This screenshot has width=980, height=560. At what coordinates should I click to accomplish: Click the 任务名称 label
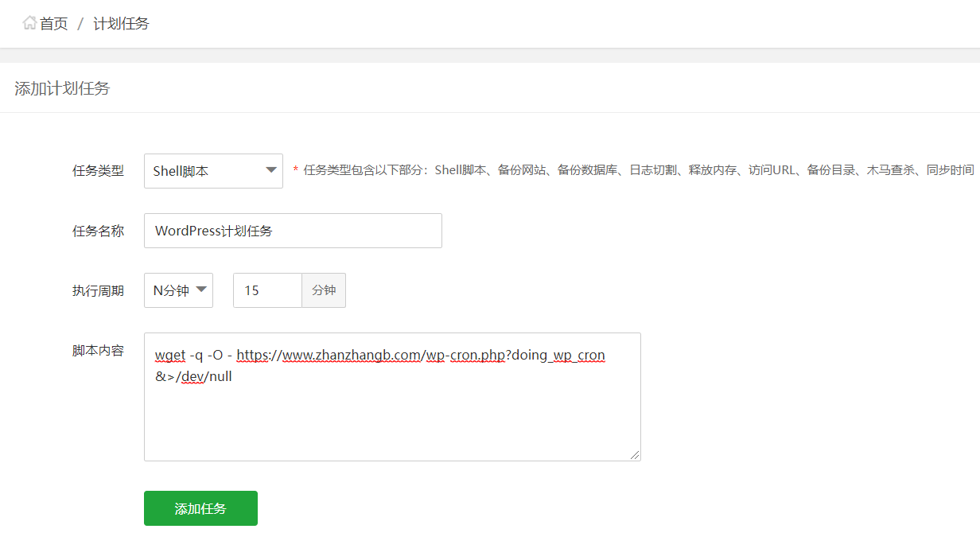[x=98, y=231]
